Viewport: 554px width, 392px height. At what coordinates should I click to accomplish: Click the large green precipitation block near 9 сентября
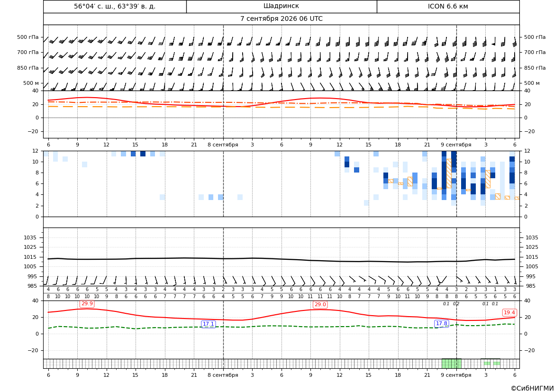click(452, 364)
